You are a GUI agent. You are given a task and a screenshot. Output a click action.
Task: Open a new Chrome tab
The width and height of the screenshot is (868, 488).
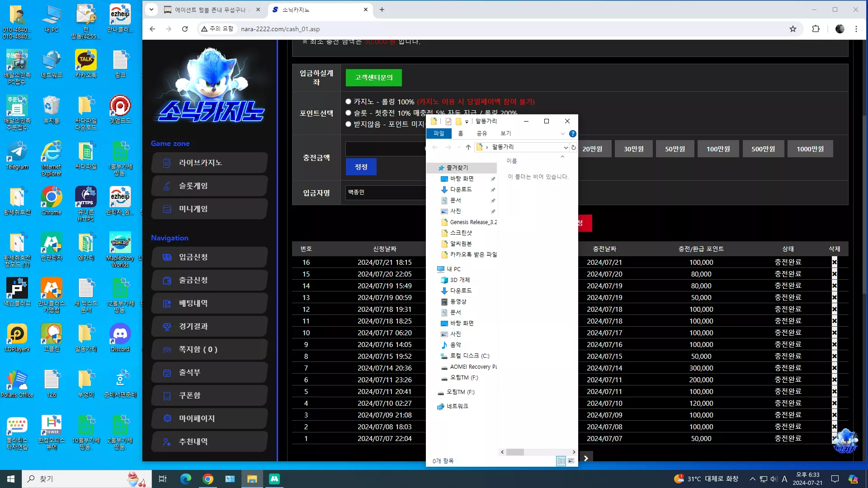coord(382,9)
